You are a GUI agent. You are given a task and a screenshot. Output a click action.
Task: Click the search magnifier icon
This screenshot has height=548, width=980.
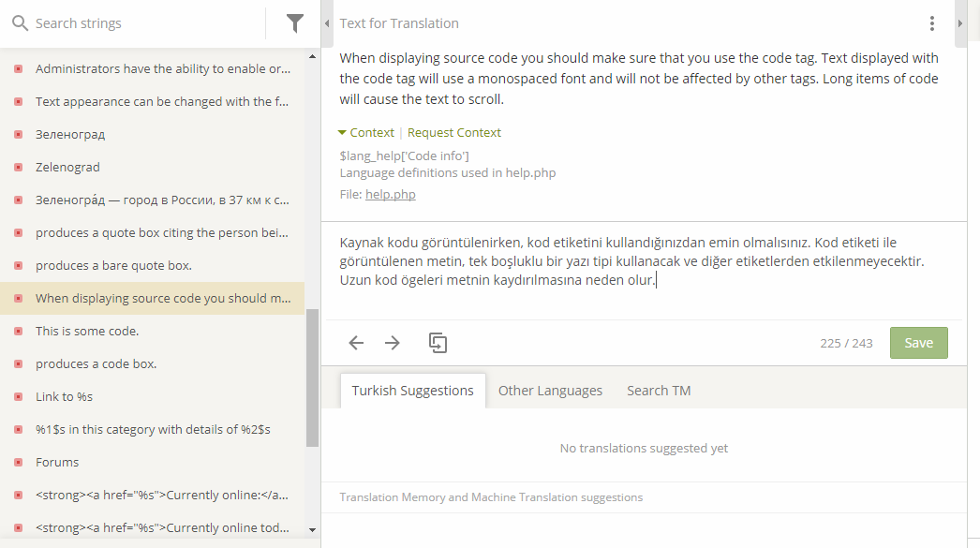pos(20,23)
